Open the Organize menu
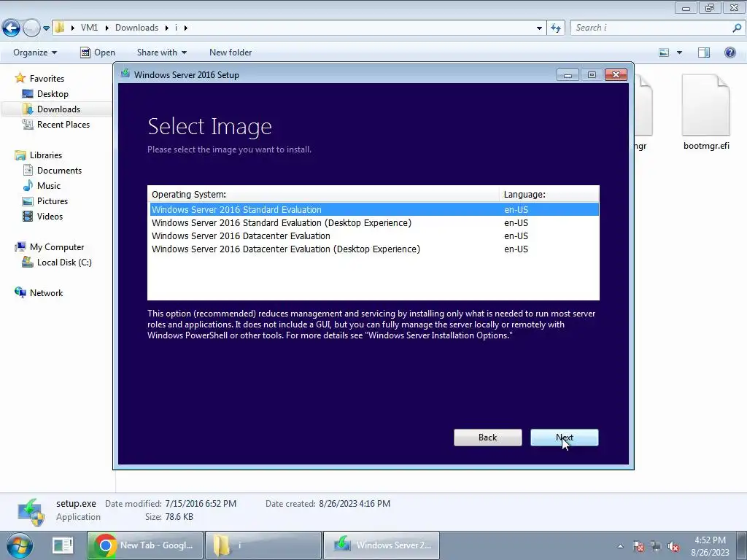The image size is (747, 560). (35, 52)
